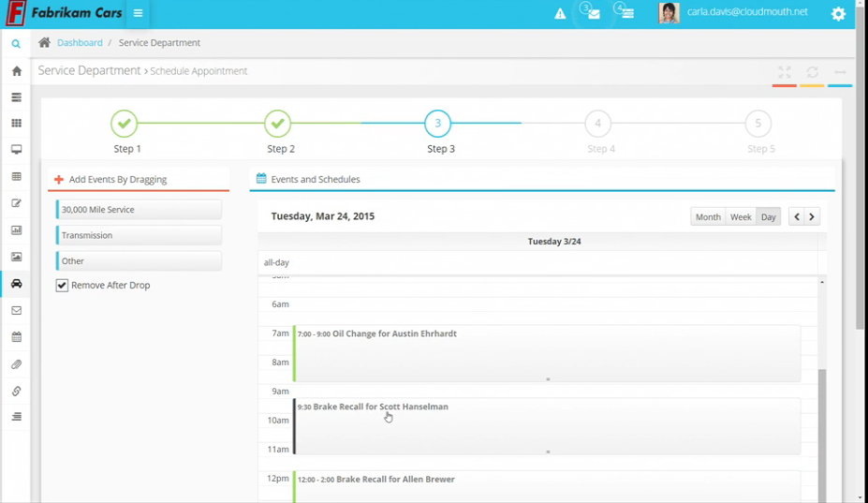Go to previous day arrow
The height and width of the screenshot is (503, 868).
(x=797, y=217)
